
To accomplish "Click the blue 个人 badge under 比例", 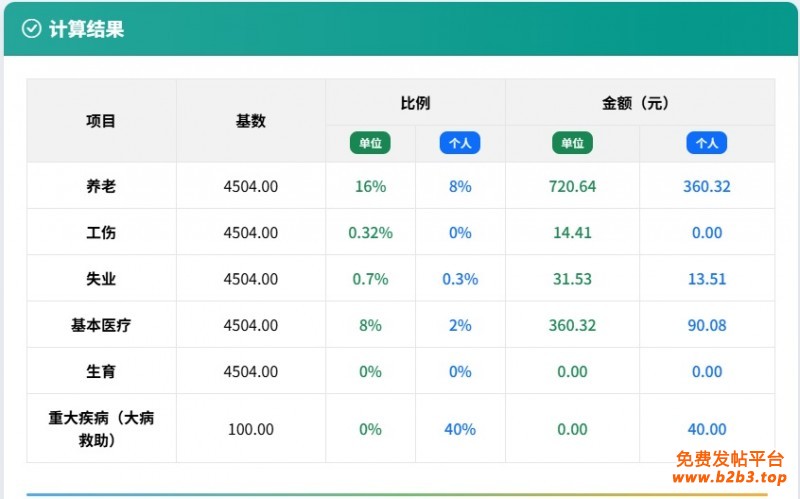I will point(460,143).
